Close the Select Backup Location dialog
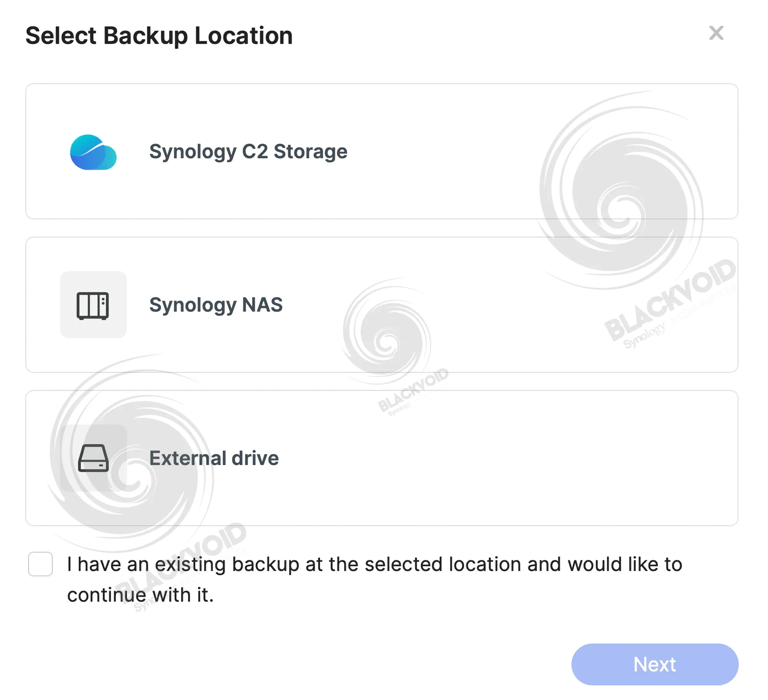The width and height of the screenshot is (768, 700). click(x=716, y=33)
